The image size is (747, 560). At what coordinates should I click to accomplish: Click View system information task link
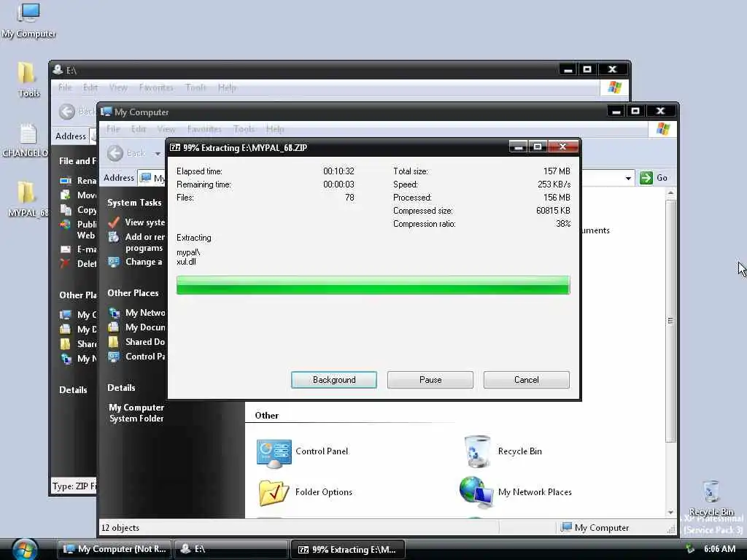coord(145,222)
